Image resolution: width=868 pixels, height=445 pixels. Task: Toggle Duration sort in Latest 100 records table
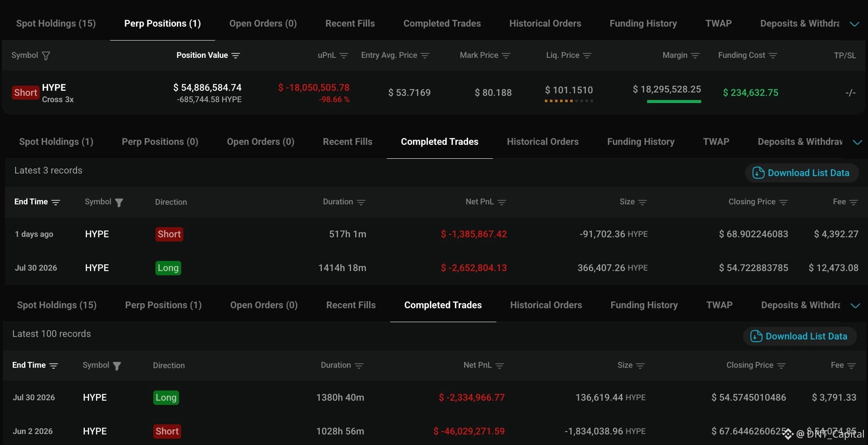[359, 366]
